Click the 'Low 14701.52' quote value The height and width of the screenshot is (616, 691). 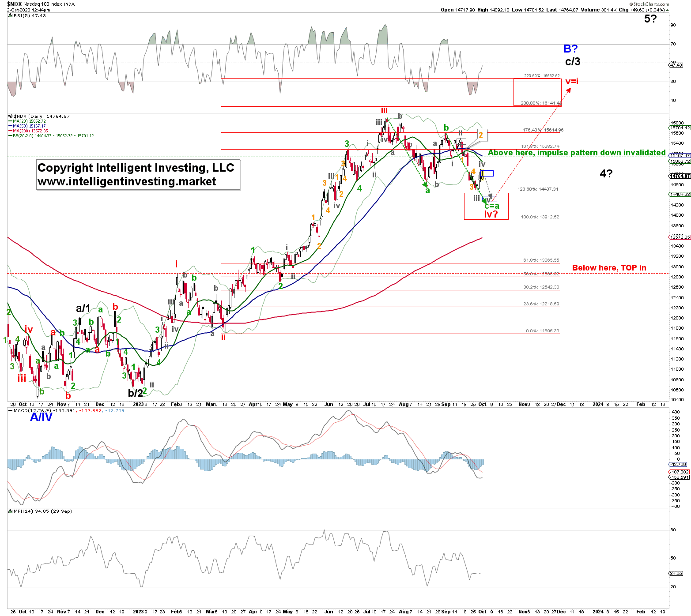point(528,10)
